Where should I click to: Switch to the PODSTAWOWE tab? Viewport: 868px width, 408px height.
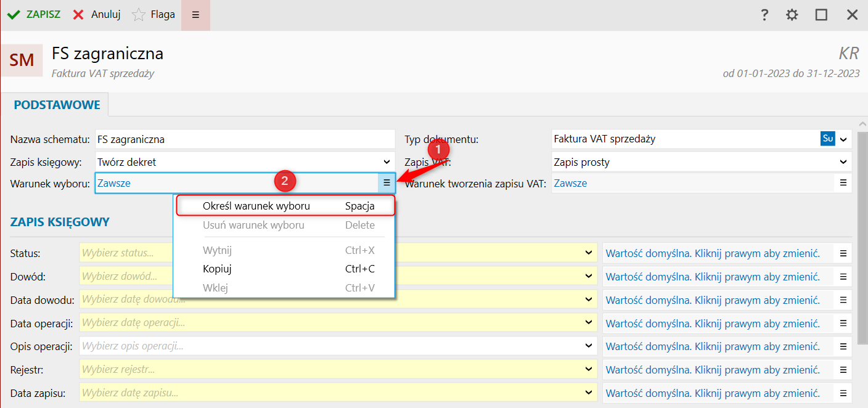(x=57, y=105)
